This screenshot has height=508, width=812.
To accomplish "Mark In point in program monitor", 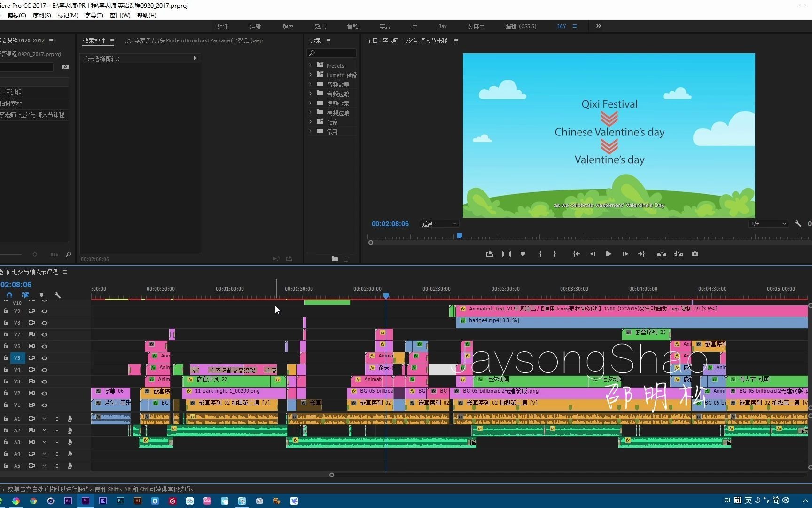I will click(x=540, y=254).
